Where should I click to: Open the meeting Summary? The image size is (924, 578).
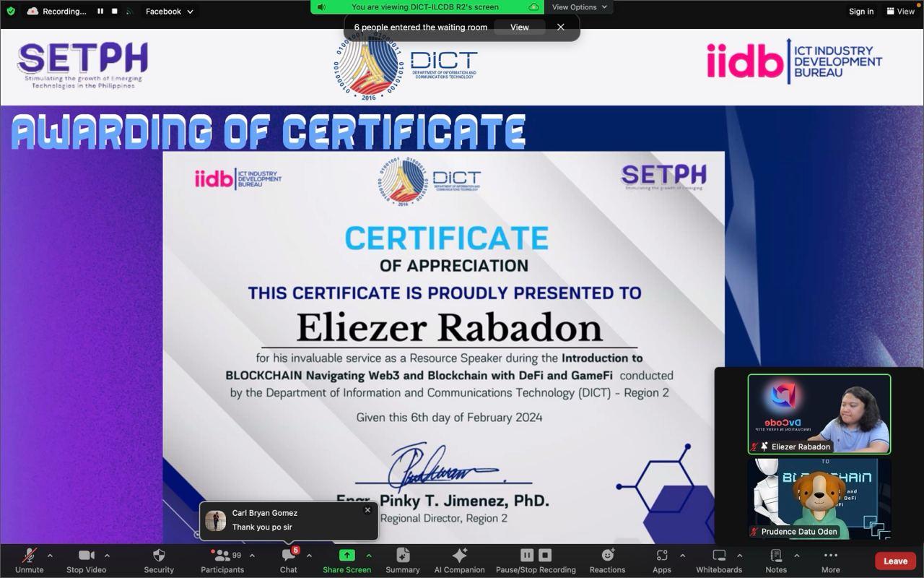point(403,561)
